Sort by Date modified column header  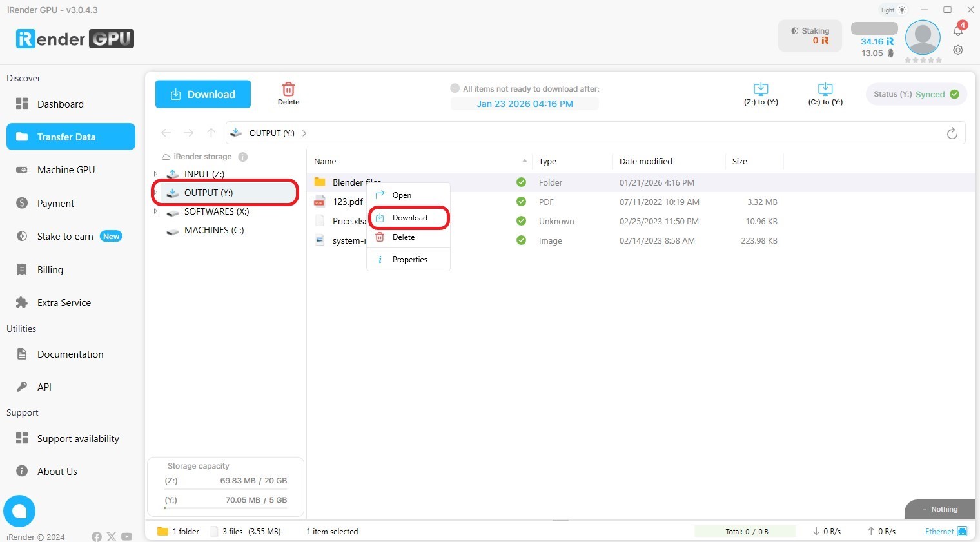pos(645,161)
